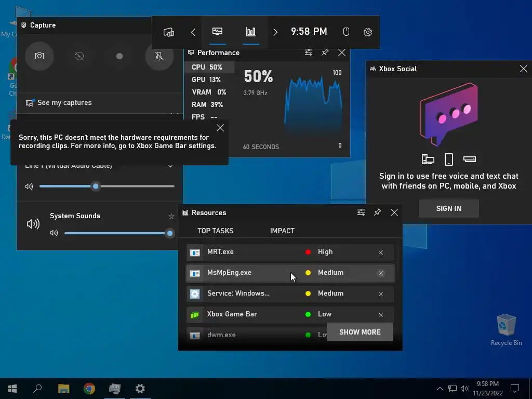Select the GPU 13% metric
Viewport: 532px width, 399px height.
(x=209, y=79)
